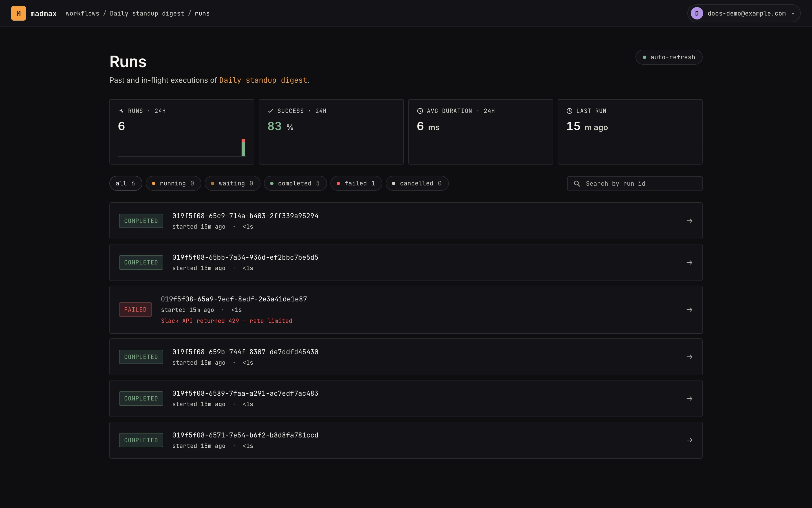
Task: Open arrow for run ending 2ff339a95294
Action: [689, 221]
